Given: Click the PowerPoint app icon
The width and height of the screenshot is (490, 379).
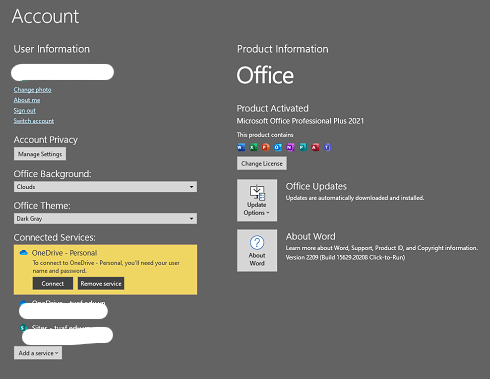Looking at the screenshot, I should pyautogui.click(x=265, y=147).
